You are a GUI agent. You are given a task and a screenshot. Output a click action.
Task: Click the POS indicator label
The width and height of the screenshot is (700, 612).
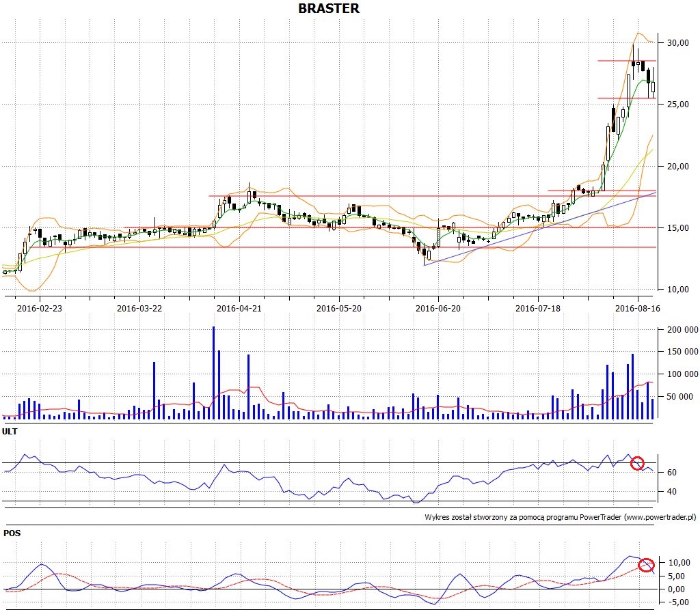[x=12, y=533]
